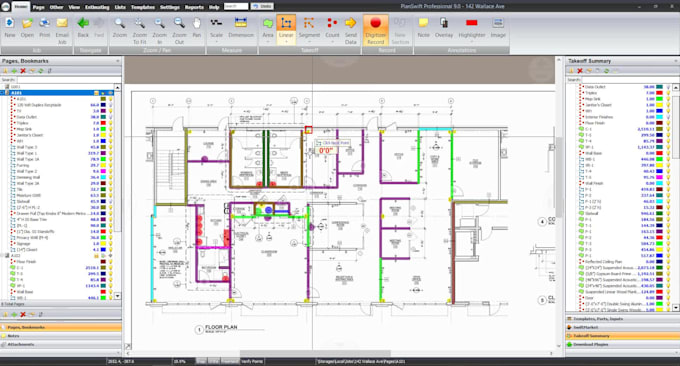Viewport: 680px width, 366px height.
Task: Toggle light bulb for Wall Type 3
Action: coord(110,147)
